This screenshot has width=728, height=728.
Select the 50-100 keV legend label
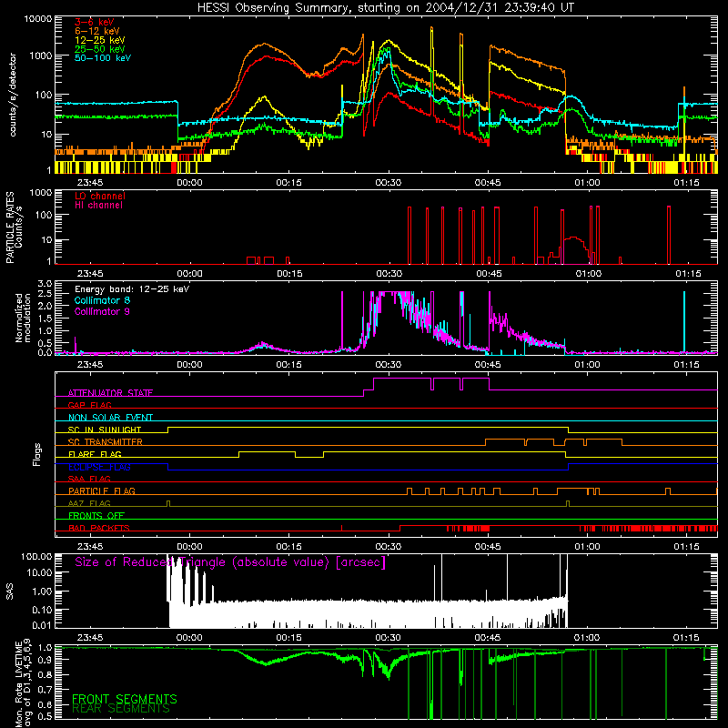coord(103,58)
